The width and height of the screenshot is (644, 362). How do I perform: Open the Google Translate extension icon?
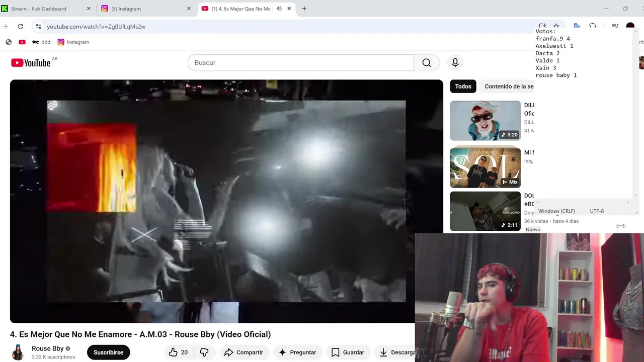[x=577, y=26]
